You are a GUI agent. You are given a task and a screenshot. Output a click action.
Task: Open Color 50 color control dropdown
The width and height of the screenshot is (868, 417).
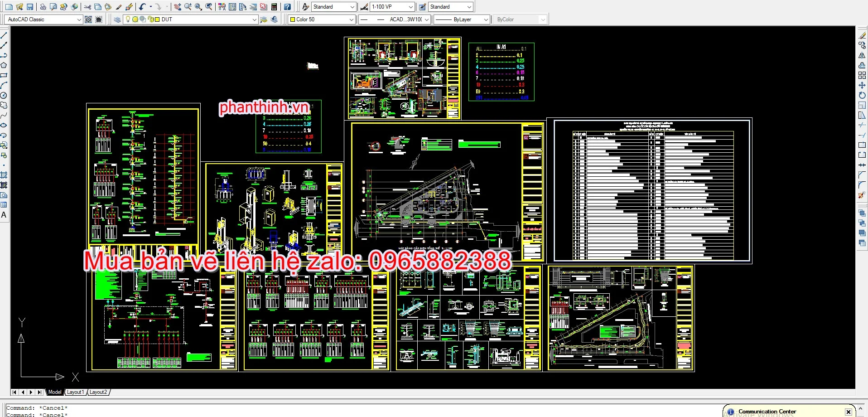(352, 19)
